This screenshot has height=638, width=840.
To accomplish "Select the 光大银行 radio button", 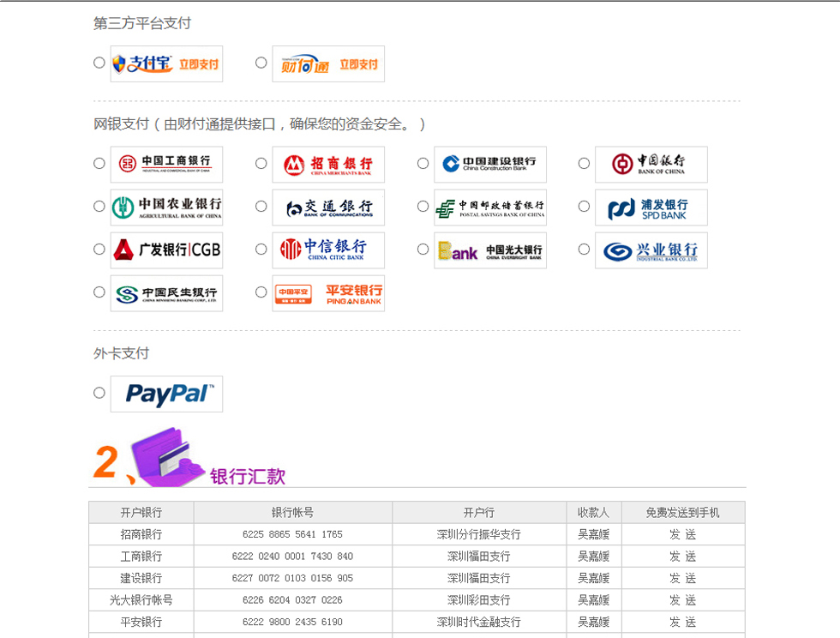I will [x=423, y=250].
